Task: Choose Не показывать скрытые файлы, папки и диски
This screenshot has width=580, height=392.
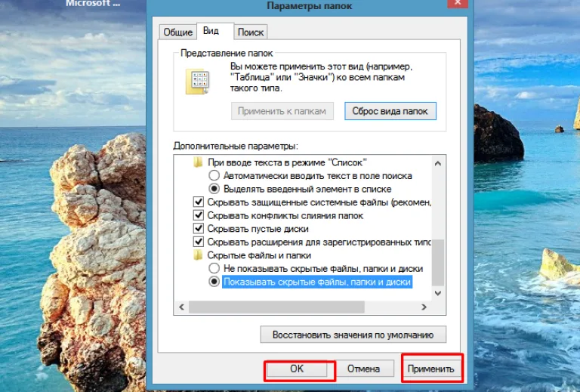Action: tap(214, 268)
